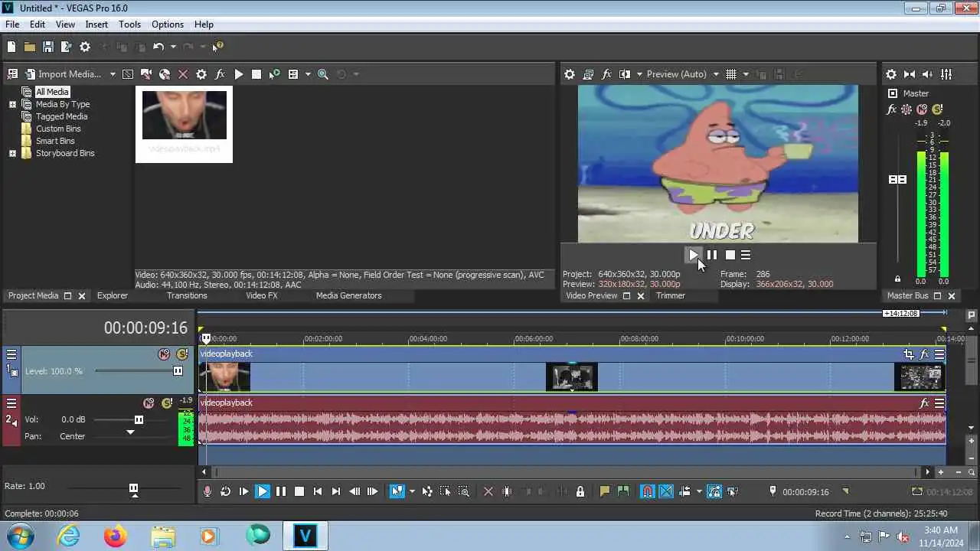This screenshot has width=980, height=551.
Task: Open Mixing Console from Master Bus toolbar
Action: (946, 74)
